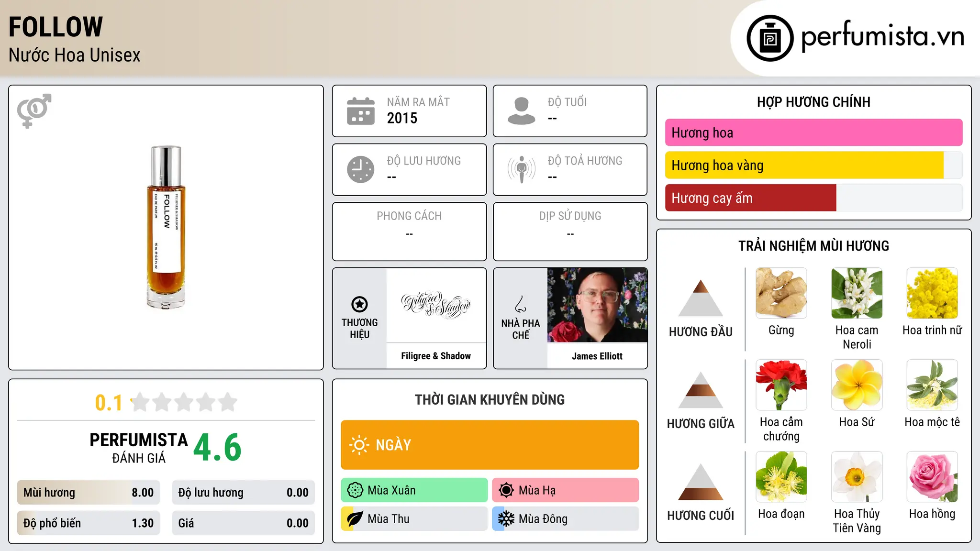
Task: Click the orange Ngày recommended time bar
Action: (490, 445)
